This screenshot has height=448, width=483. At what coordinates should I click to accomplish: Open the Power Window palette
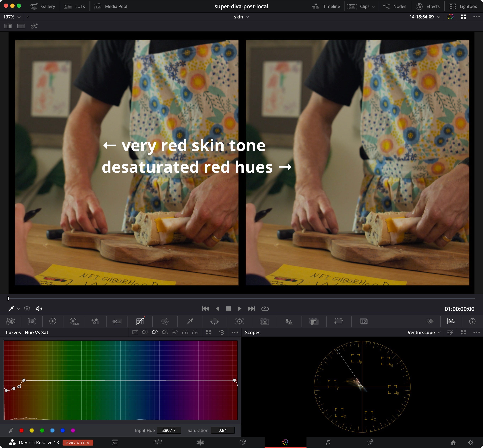(214, 321)
